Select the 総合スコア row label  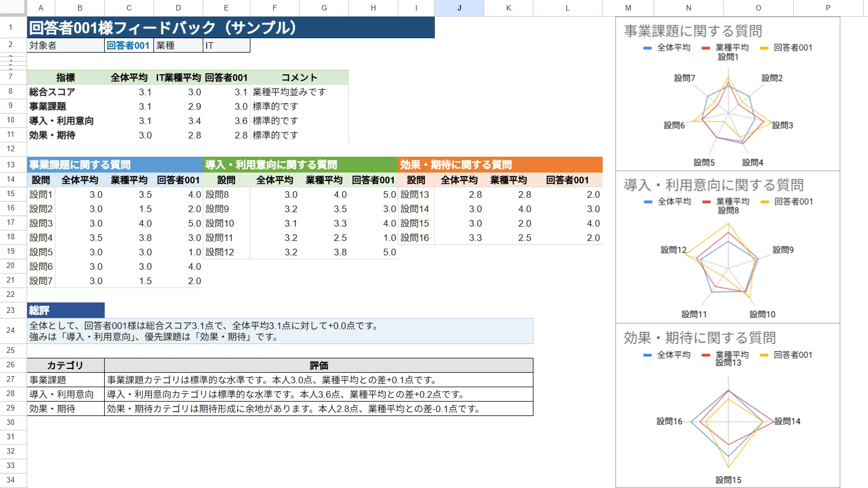pos(66,92)
